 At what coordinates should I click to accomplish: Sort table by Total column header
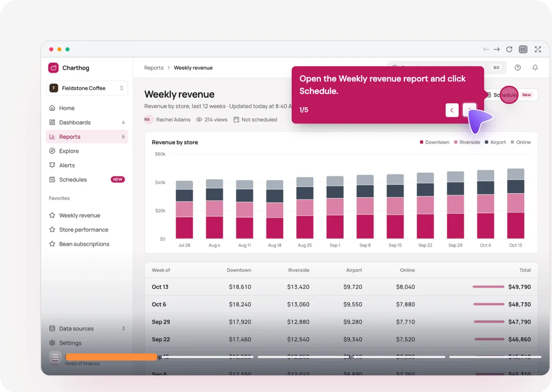pyautogui.click(x=525, y=270)
